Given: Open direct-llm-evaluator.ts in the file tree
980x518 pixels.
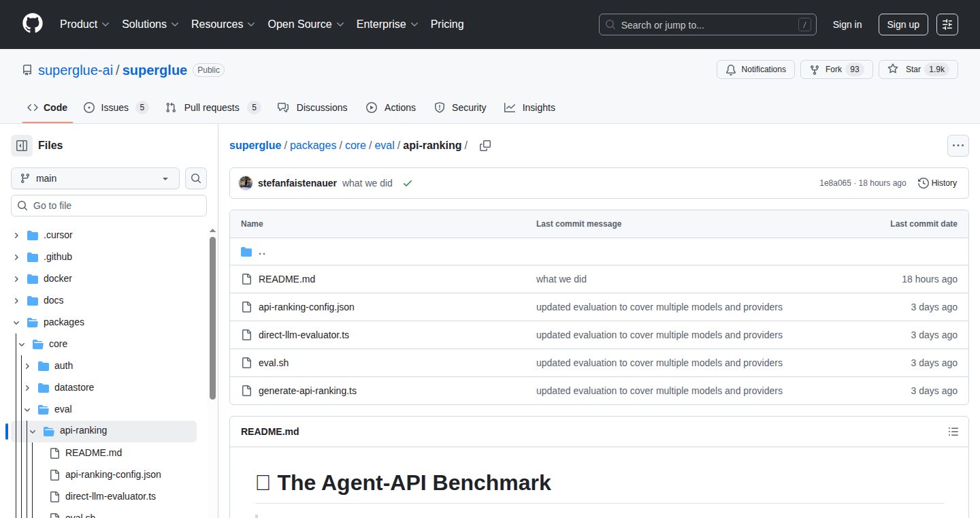Looking at the screenshot, I should pyautogui.click(x=110, y=496).
